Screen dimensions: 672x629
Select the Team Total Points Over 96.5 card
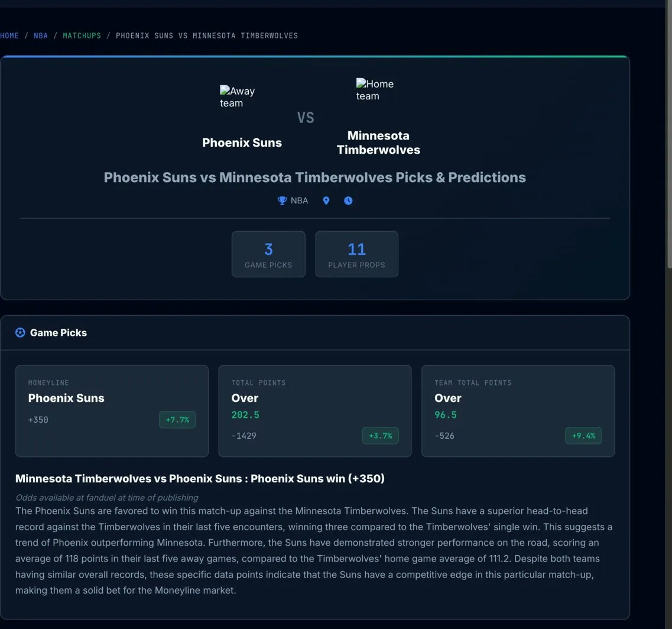(518, 411)
